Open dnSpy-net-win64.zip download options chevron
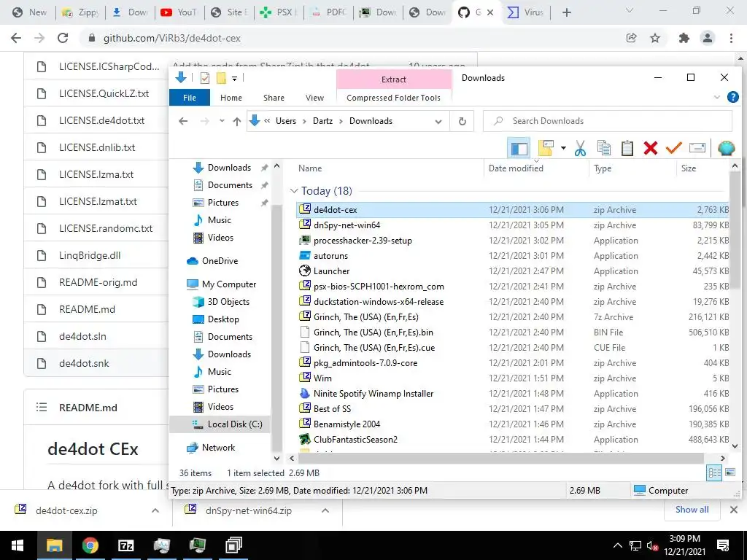 [x=325, y=510]
